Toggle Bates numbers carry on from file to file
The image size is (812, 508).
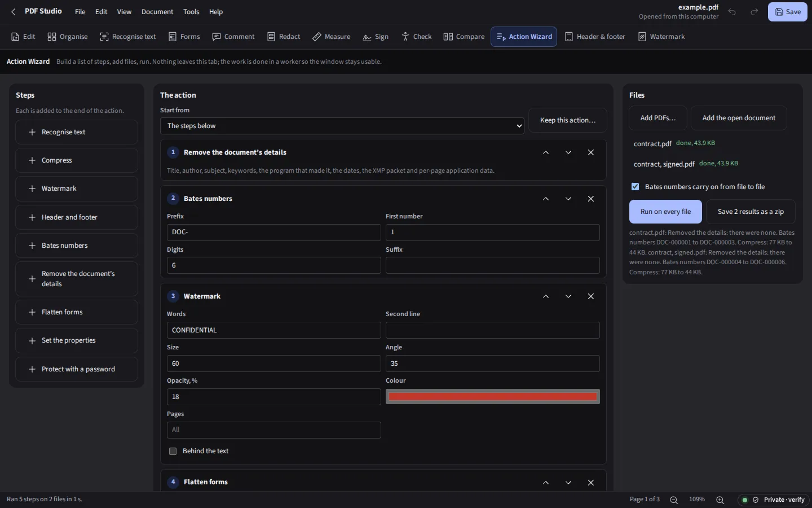[636, 187]
